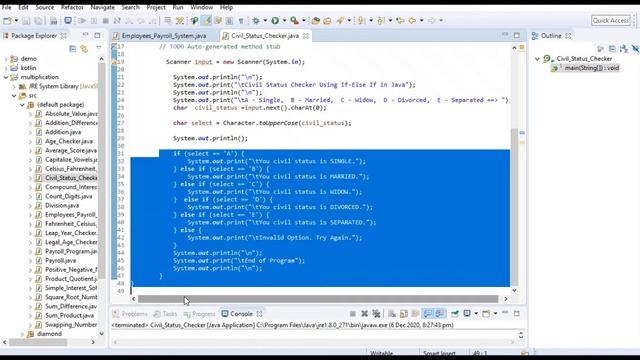Click the Resume debug icon
This screenshot has width=640, height=360.
coord(82,20)
